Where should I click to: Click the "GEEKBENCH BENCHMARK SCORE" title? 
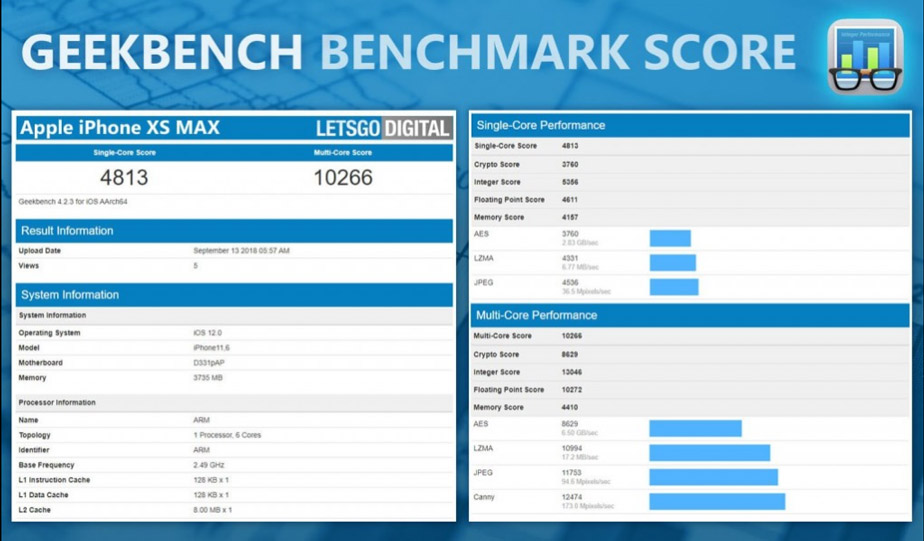click(408, 52)
